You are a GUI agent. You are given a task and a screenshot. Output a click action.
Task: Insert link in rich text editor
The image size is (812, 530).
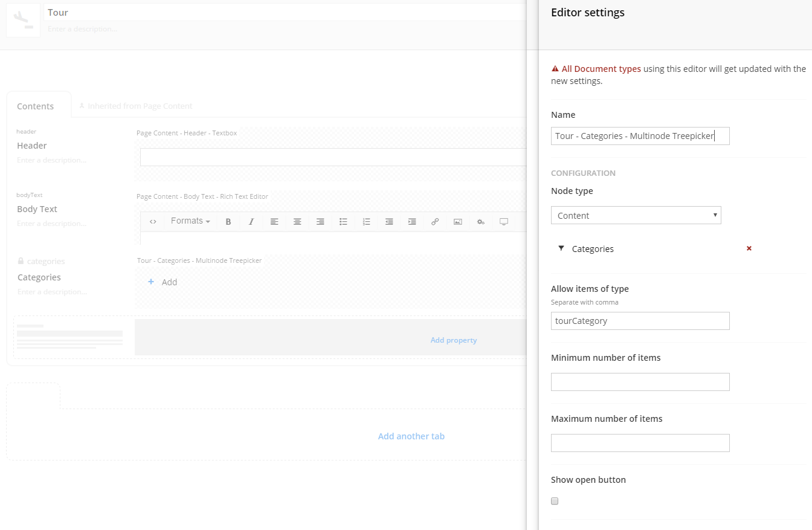pos(435,222)
